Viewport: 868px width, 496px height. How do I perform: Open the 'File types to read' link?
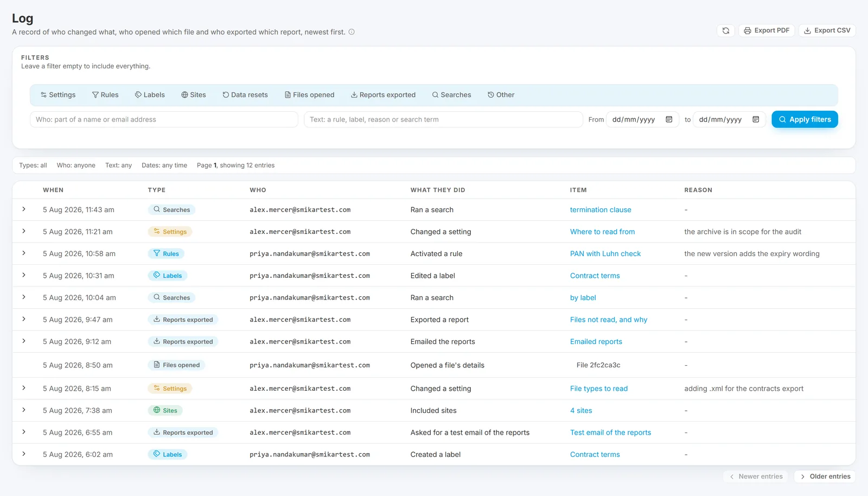click(599, 389)
